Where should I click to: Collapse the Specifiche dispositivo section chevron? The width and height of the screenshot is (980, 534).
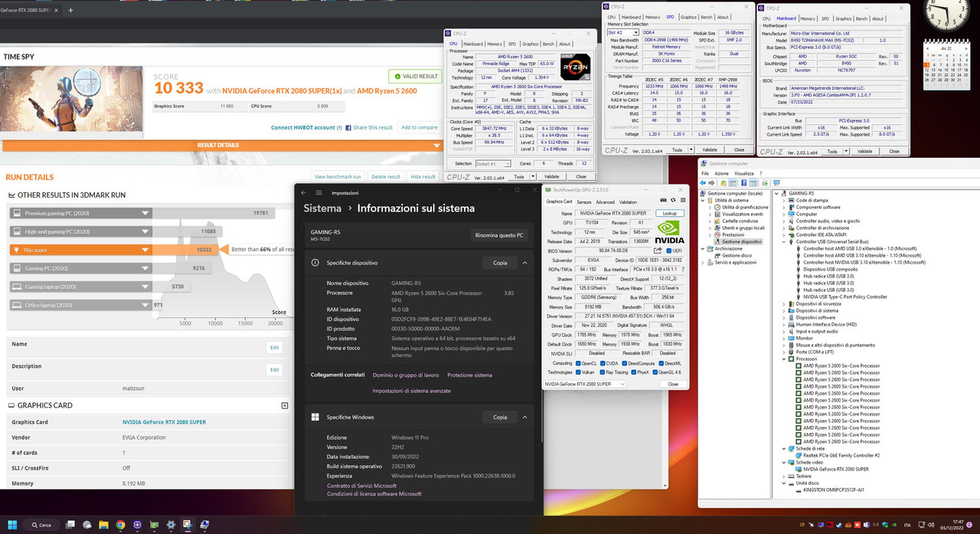(x=525, y=263)
